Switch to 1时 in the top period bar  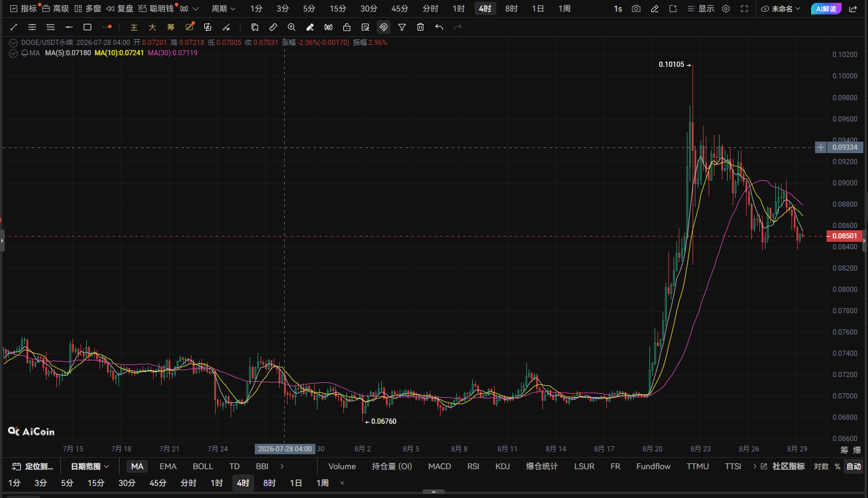click(458, 9)
